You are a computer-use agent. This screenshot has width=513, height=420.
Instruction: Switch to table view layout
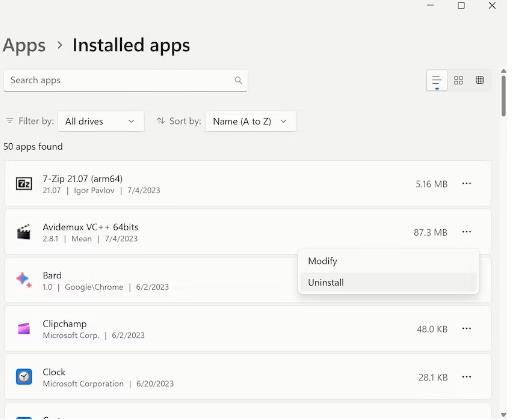pos(480,80)
